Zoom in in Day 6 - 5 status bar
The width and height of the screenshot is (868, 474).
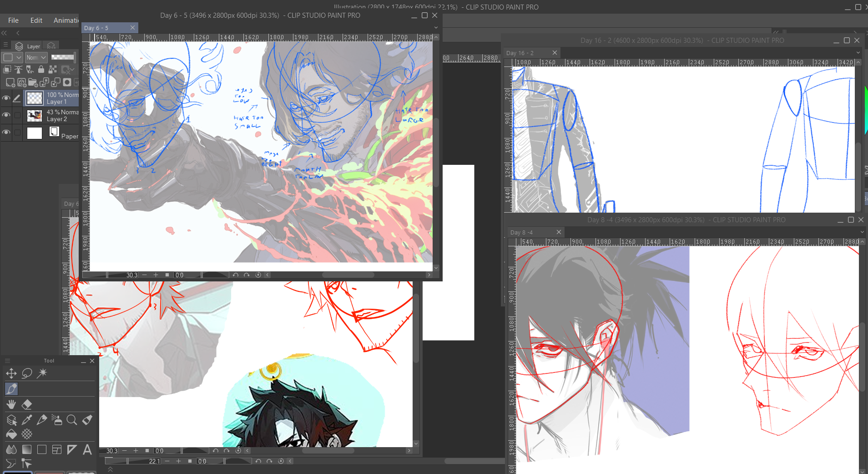tap(156, 275)
